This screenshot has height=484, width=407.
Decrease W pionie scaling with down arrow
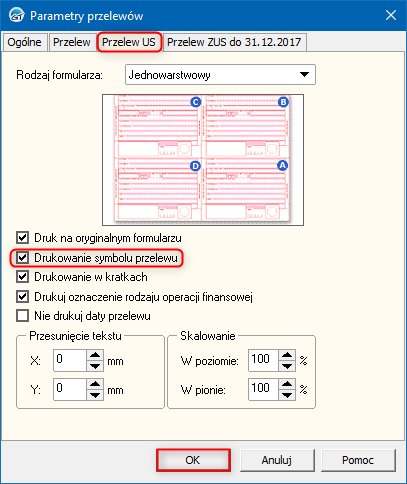287,395
